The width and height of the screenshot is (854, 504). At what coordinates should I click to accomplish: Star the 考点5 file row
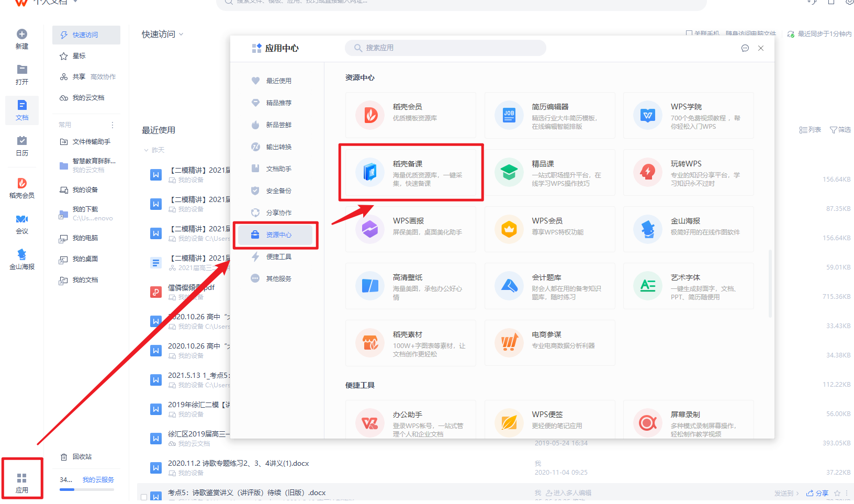coord(837,493)
